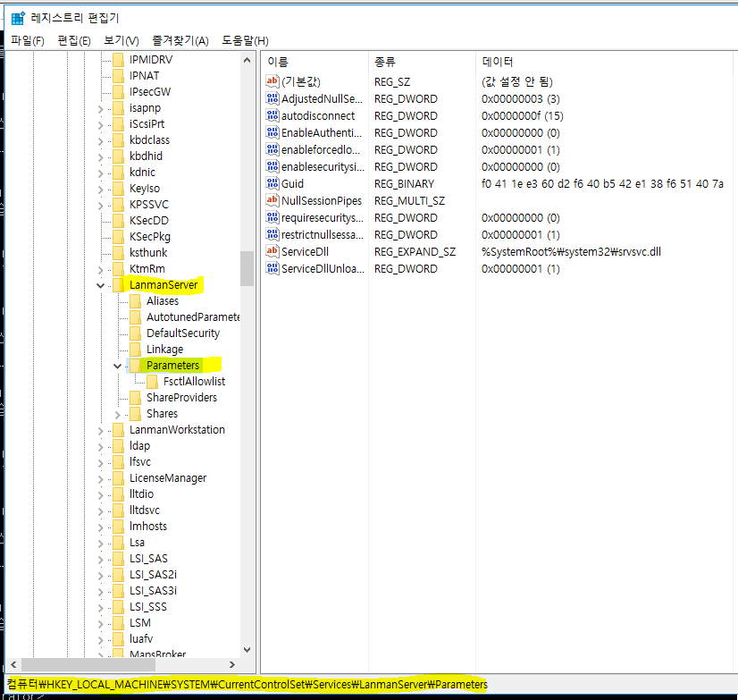This screenshot has height=700, width=738.
Task: Click the tree pane vertical scrollbar thumb
Action: tap(247, 268)
